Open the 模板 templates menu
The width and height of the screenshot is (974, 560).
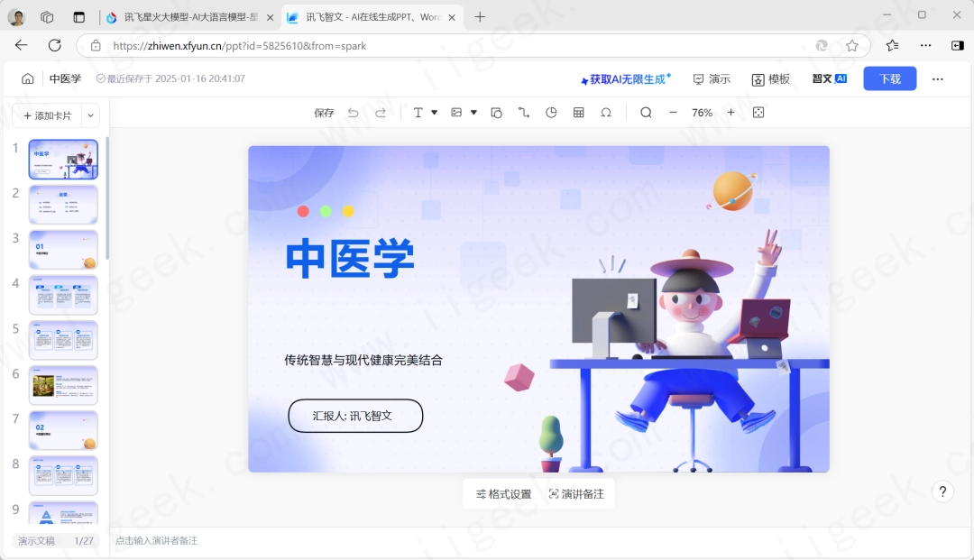(x=771, y=79)
